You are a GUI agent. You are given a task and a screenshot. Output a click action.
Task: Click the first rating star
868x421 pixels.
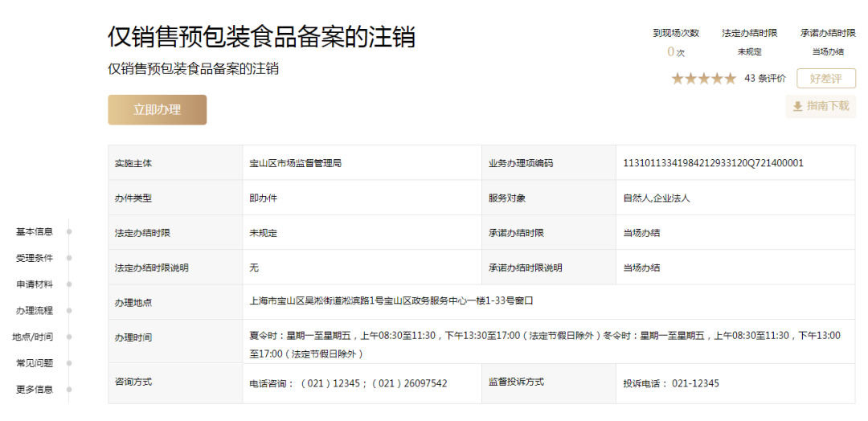678,79
